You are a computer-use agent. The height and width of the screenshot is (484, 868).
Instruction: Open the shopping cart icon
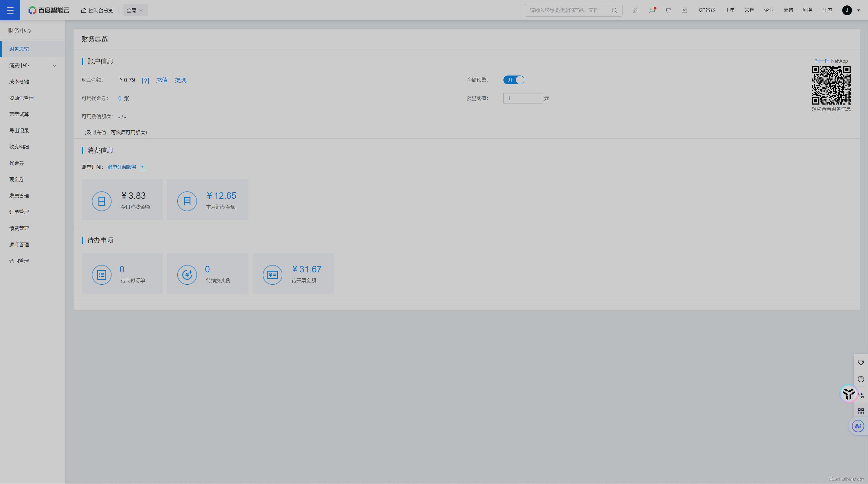pyautogui.click(x=668, y=10)
